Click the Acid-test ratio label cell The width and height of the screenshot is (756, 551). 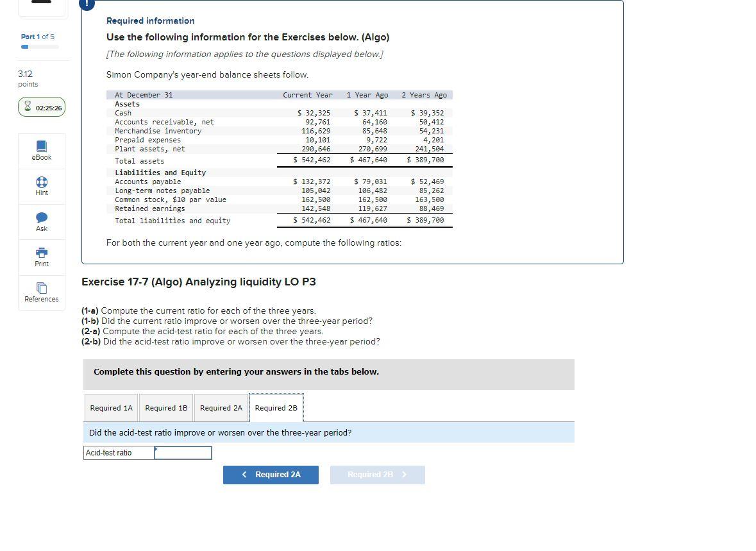[117, 452]
